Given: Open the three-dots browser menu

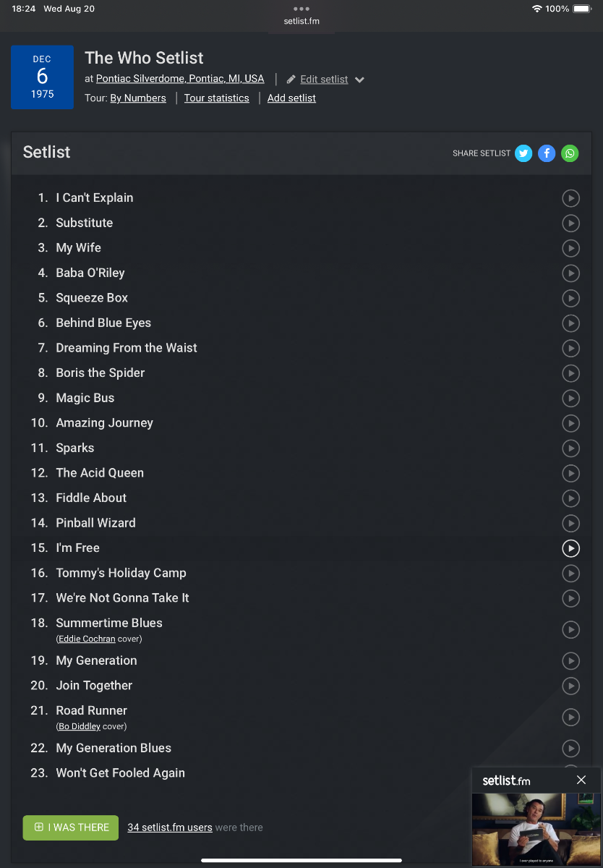Looking at the screenshot, I should (x=301, y=9).
